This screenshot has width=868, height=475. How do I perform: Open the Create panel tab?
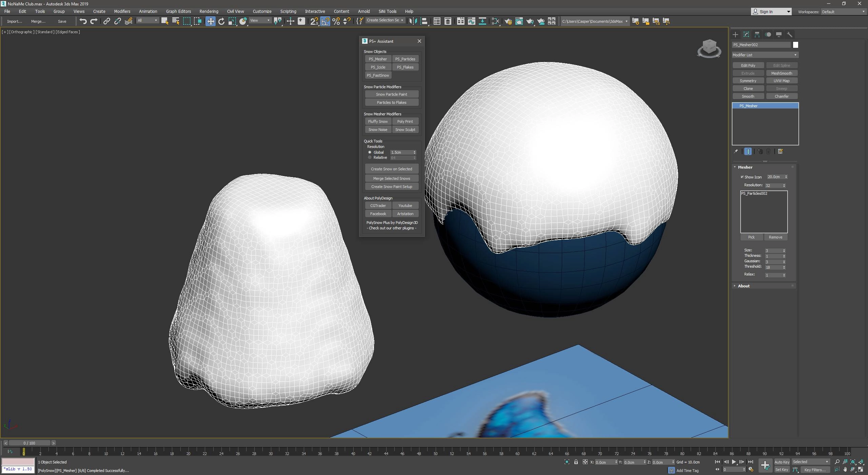(x=735, y=35)
